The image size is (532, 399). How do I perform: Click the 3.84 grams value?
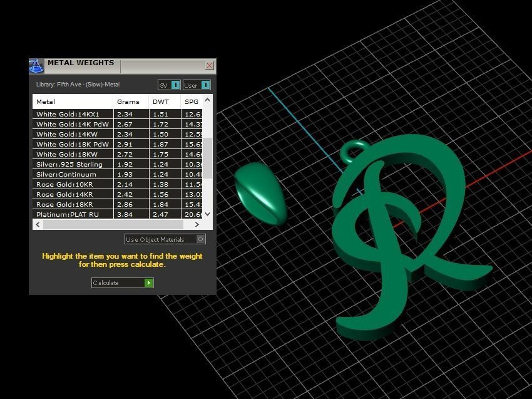click(125, 214)
